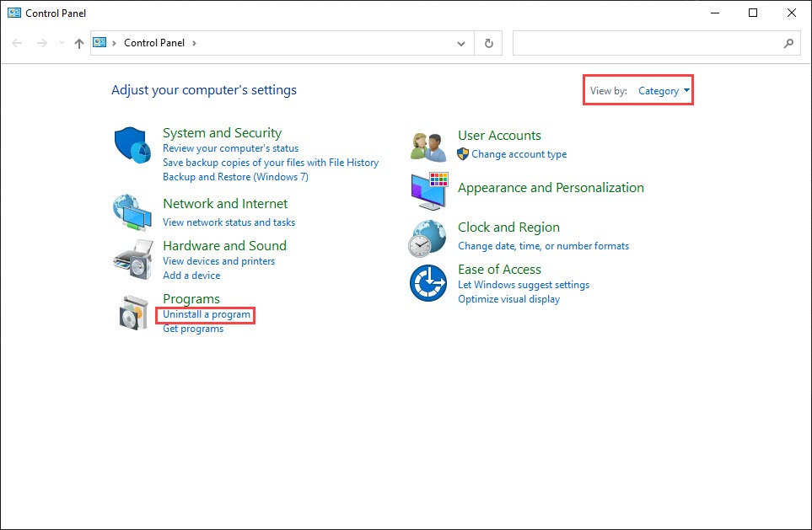The height and width of the screenshot is (530, 812).
Task: Click Add a device link
Action: [191, 276]
